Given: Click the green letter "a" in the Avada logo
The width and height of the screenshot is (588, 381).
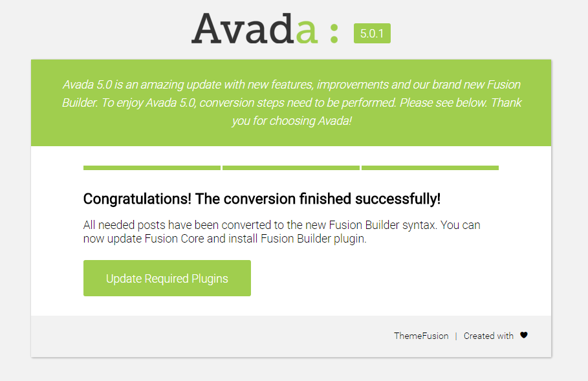Looking at the screenshot, I should point(307,33).
